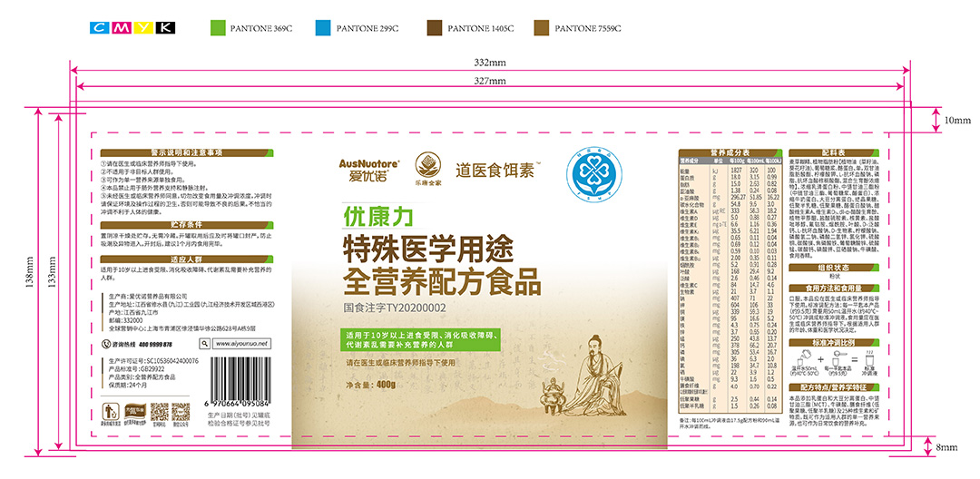
Task: Click the 警示说明和注意事项 header bar
Action: [x=187, y=153]
